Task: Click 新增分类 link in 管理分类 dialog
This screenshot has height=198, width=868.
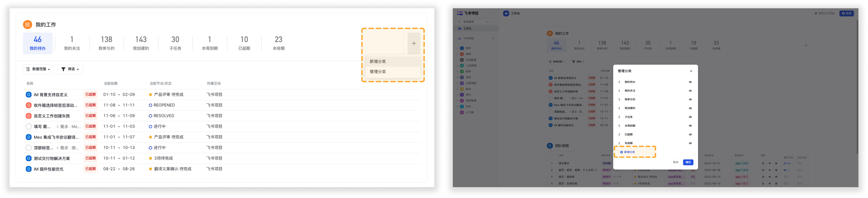Action: pyautogui.click(x=627, y=152)
